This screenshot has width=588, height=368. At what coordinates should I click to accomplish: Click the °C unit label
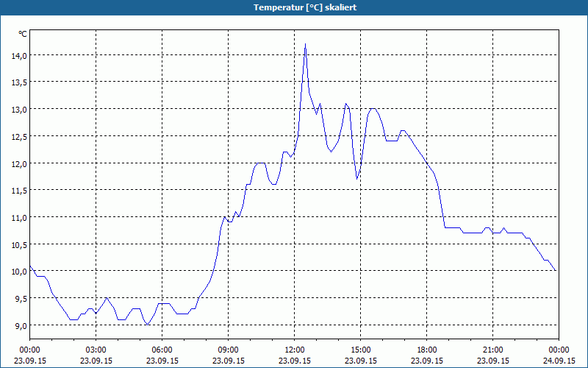tap(23, 34)
